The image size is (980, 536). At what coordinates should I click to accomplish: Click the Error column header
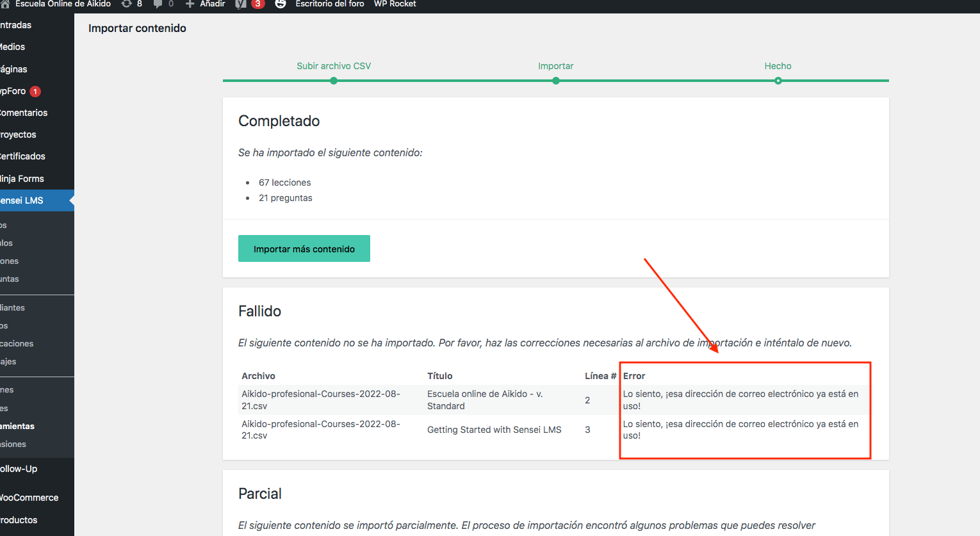(634, 376)
